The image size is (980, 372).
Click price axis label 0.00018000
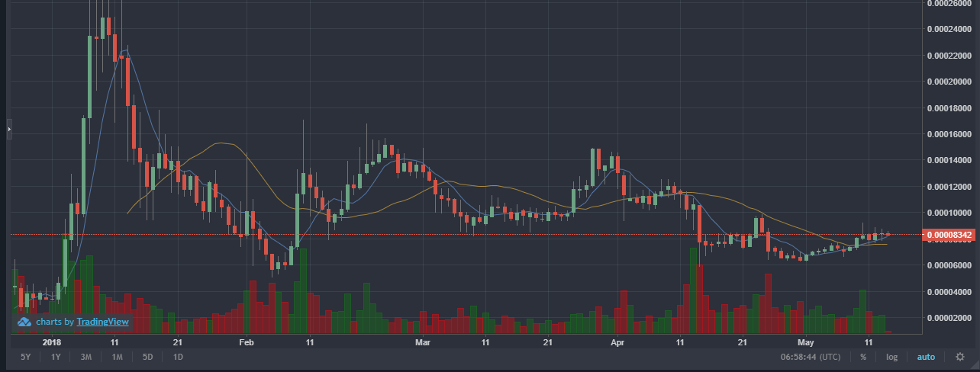coord(948,107)
